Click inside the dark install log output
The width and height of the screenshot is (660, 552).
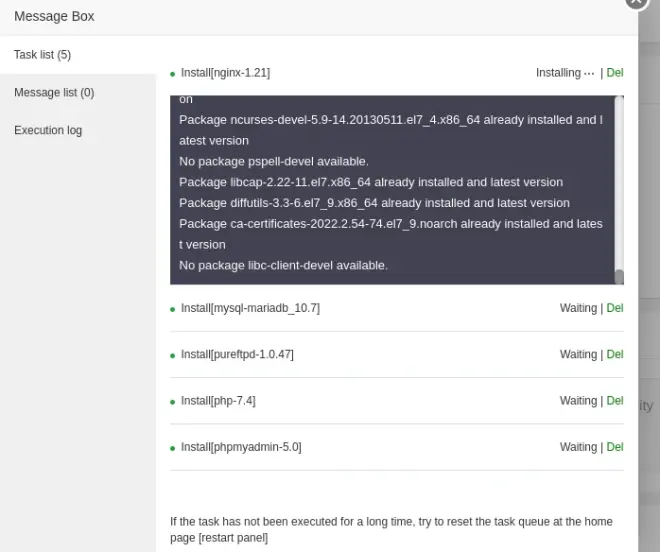pyautogui.click(x=392, y=190)
